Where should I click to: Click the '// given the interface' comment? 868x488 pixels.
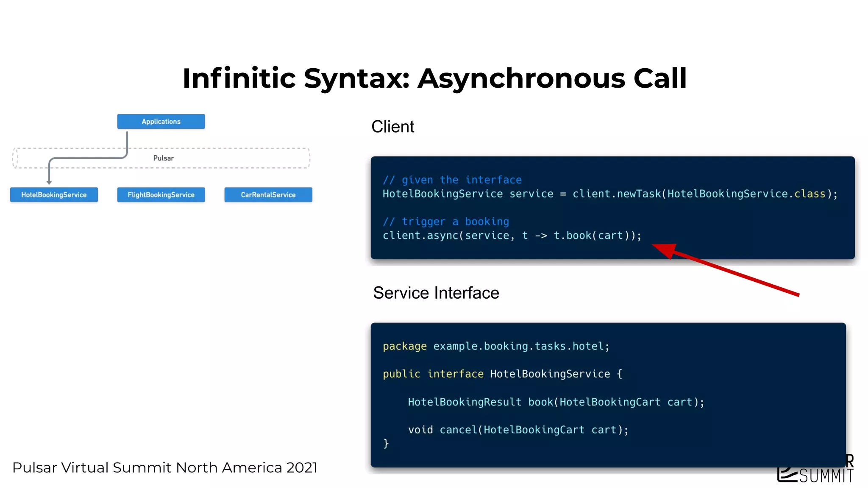coord(452,180)
